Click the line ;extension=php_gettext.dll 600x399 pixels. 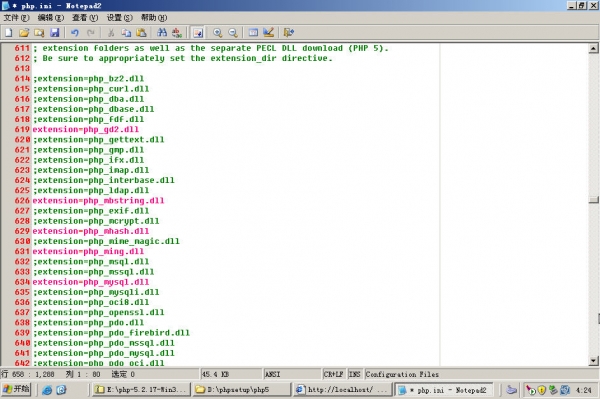(98, 140)
